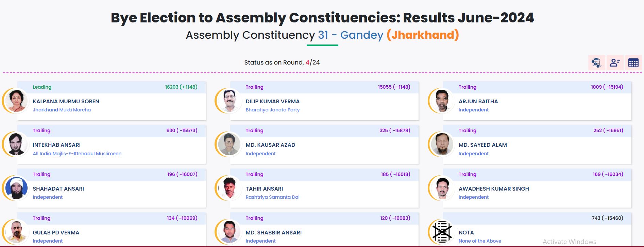
Task: Click the Rashtriya Samanta Dal label
Action: (272, 197)
